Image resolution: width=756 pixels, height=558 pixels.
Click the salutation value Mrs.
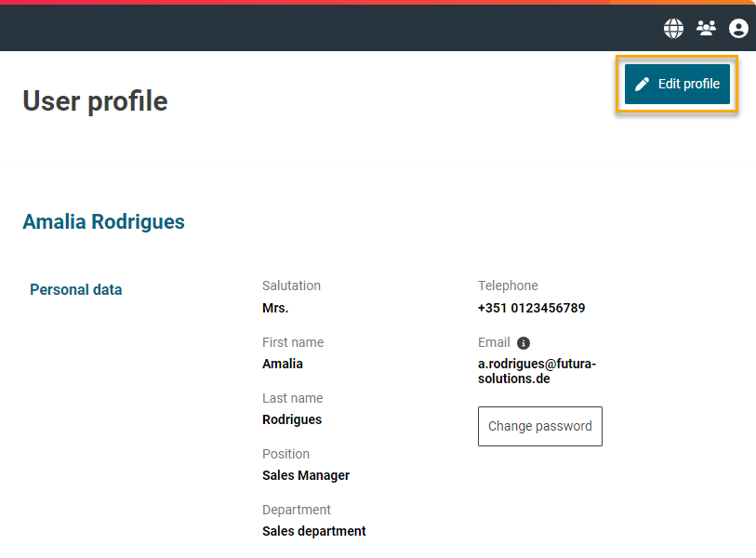pyautogui.click(x=275, y=308)
